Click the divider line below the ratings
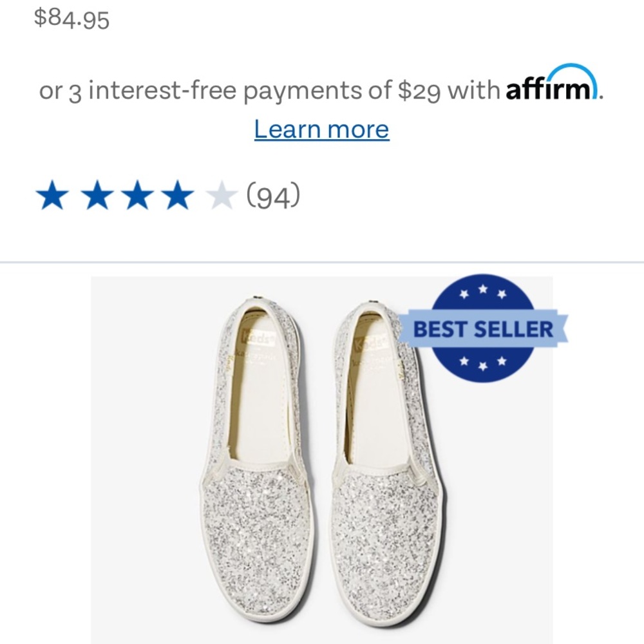The height and width of the screenshot is (644, 644). click(322, 261)
